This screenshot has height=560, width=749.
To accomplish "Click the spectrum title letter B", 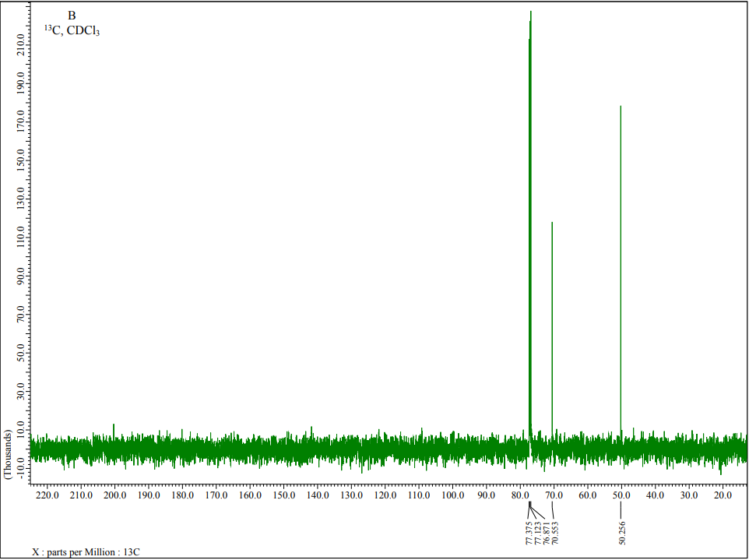I will click(72, 16).
